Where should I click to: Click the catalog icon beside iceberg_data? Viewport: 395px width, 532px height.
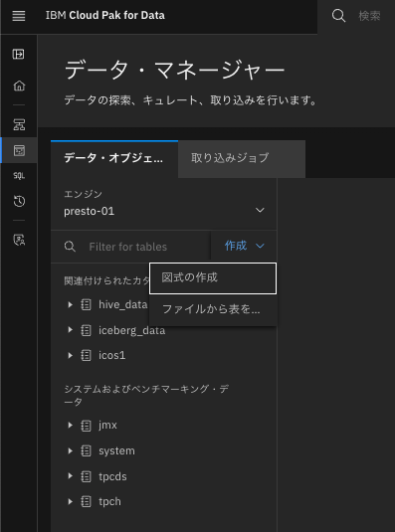click(x=86, y=330)
